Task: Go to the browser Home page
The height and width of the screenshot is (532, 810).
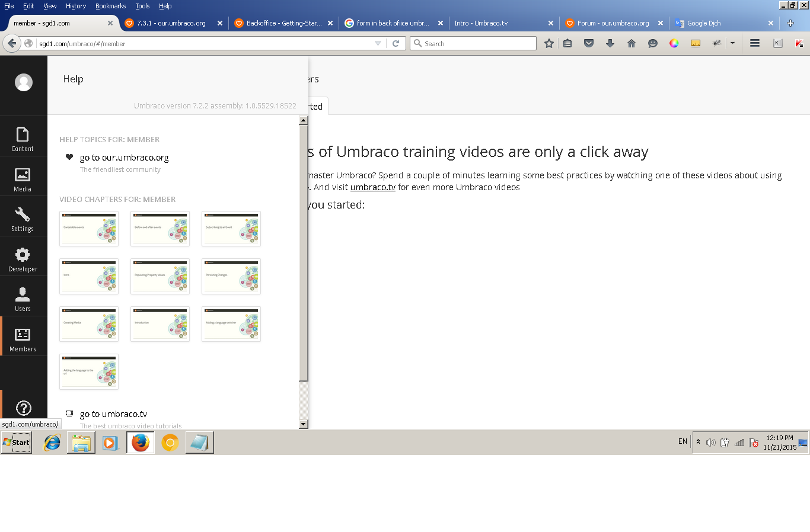Action: coord(632,43)
